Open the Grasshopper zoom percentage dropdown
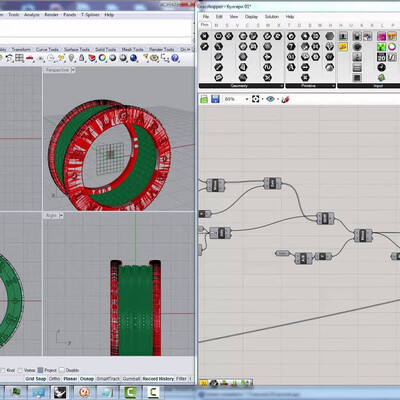 coord(247,99)
